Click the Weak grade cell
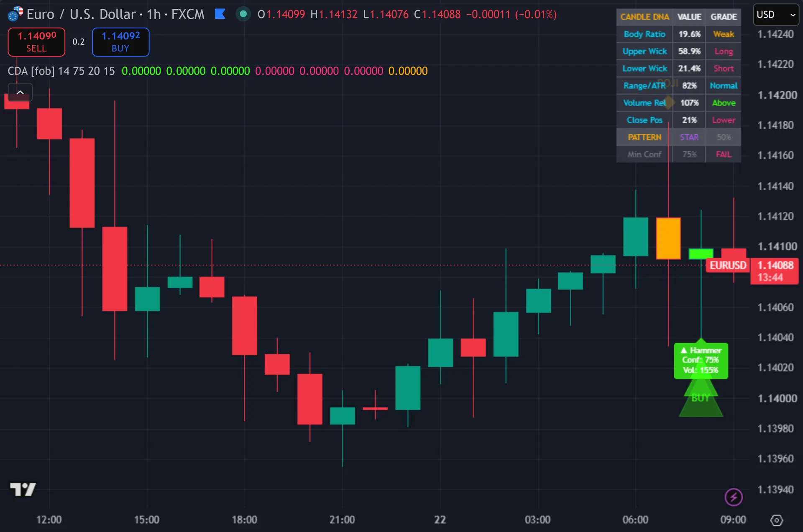The height and width of the screenshot is (532, 803). pyautogui.click(x=724, y=34)
